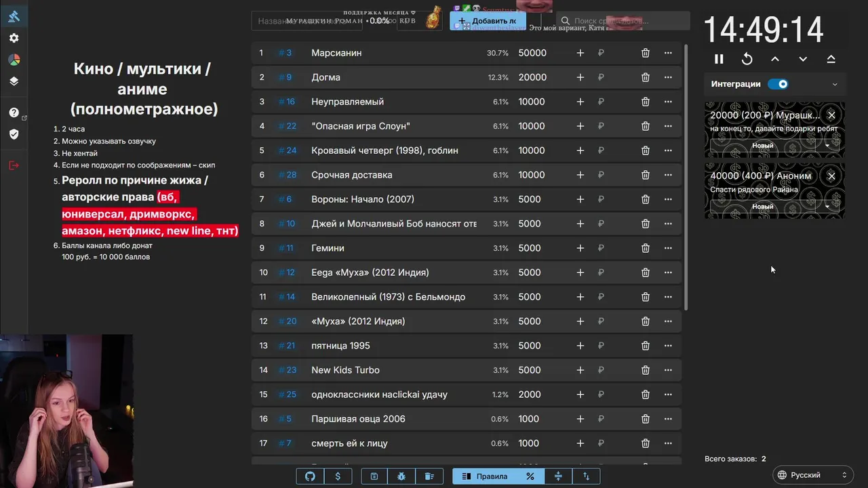
Task: Delete the Догма lot
Action: (646, 77)
